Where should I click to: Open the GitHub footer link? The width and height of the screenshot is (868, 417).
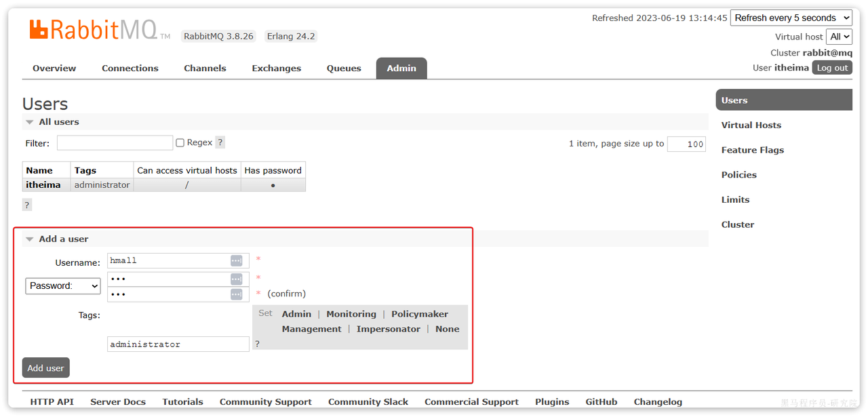[x=601, y=402]
